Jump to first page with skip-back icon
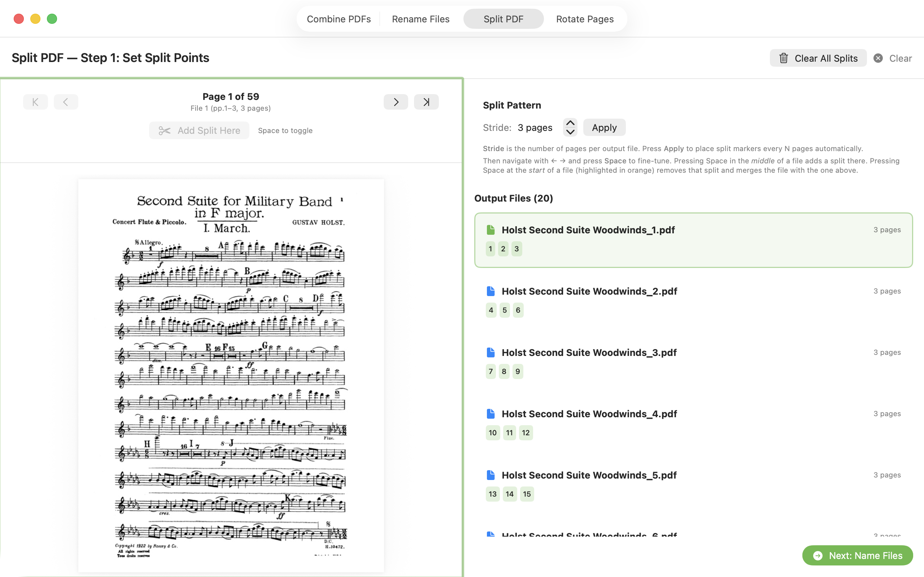 (x=35, y=101)
